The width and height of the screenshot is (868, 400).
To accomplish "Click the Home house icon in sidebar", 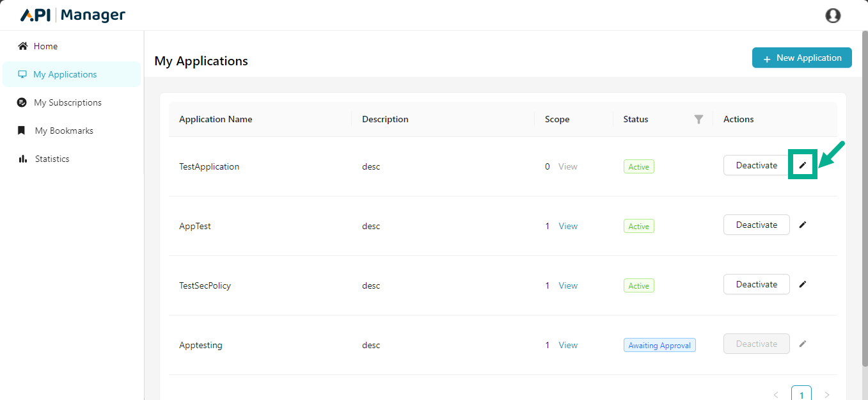I will click(x=23, y=46).
